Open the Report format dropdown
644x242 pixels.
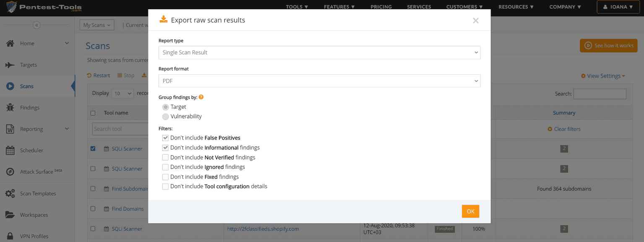(319, 81)
